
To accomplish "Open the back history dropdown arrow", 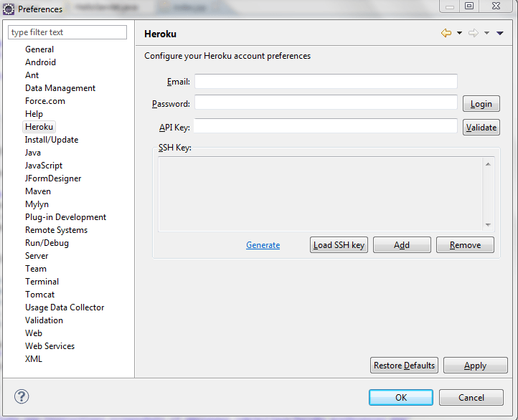I will coord(459,33).
